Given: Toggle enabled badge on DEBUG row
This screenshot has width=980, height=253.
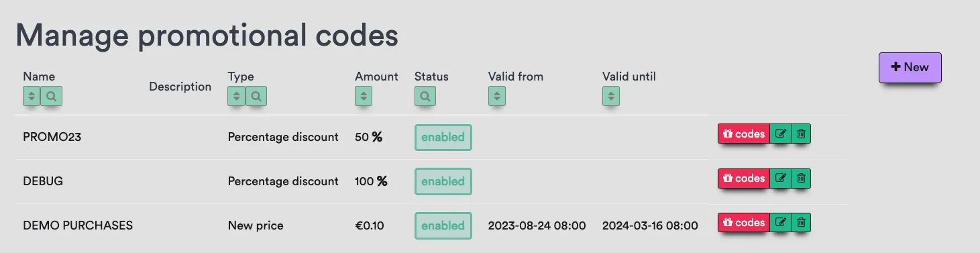Looking at the screenshot, I should pos(443,181).
